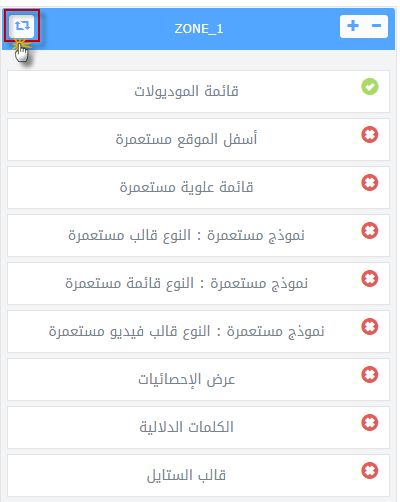Screen dimensions: 400x502
Task: Remove نموذج مستعمرة : النوع قالب مستعمرة via red X
Action: [370, 231]
